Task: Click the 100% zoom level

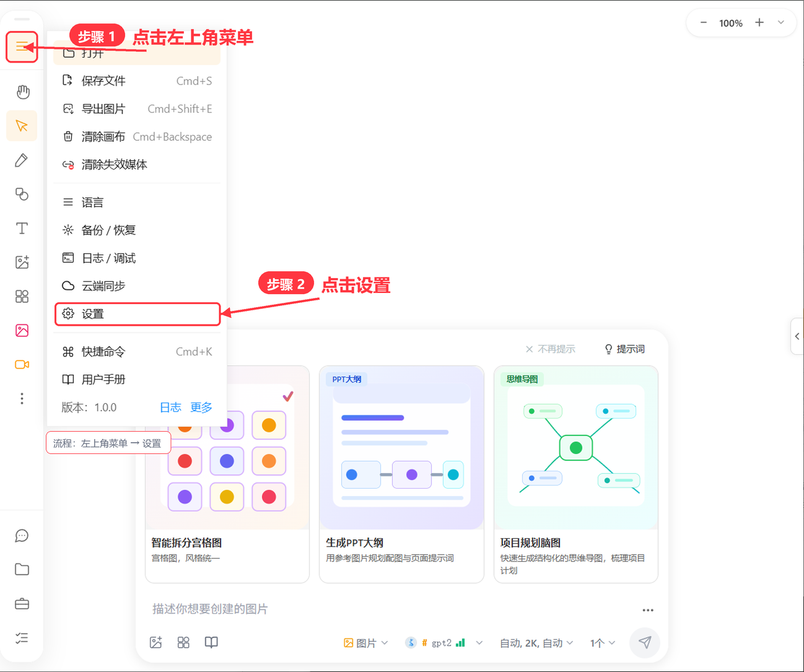Action: pyautogui.click(x=731, y=24)
